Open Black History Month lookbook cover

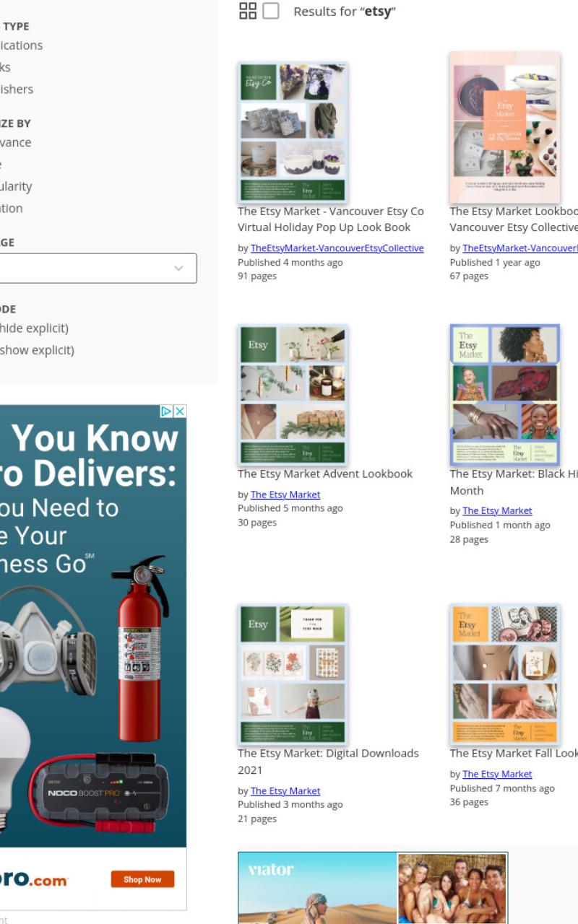point(504,395)
